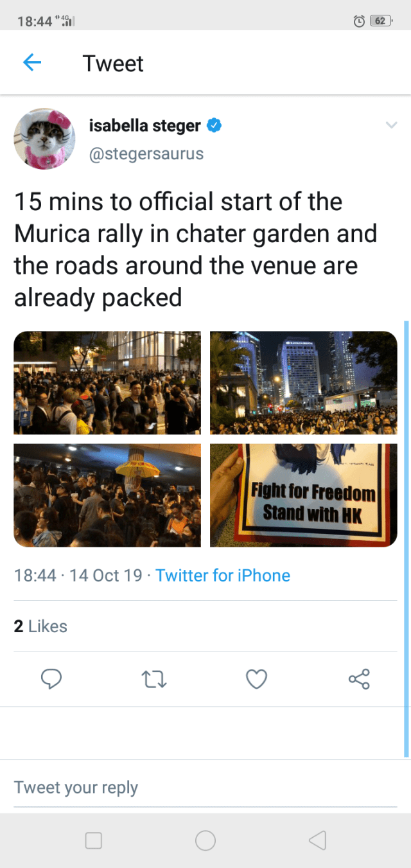The width and height of the screenshot is (411, 868).
Task: Open the top-left crowd photo
Action: [107, 383]
